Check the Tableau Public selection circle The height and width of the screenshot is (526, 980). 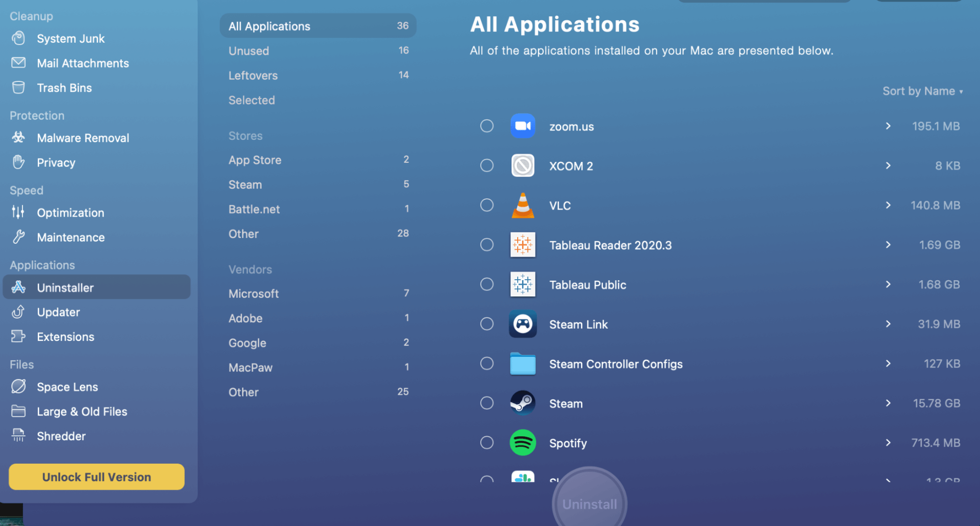[487, 285]
